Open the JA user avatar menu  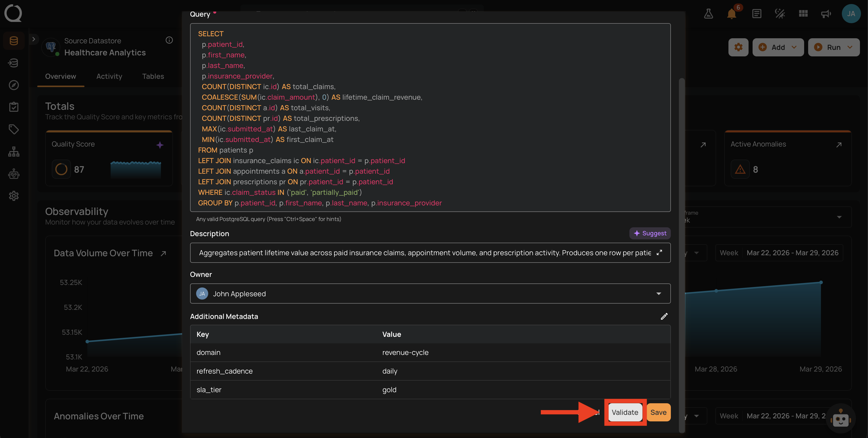coord(851,14)
